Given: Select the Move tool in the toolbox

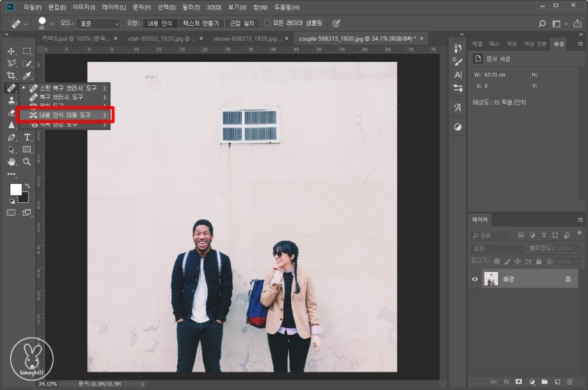Looking at the screenshot, I should coord(11,51).
